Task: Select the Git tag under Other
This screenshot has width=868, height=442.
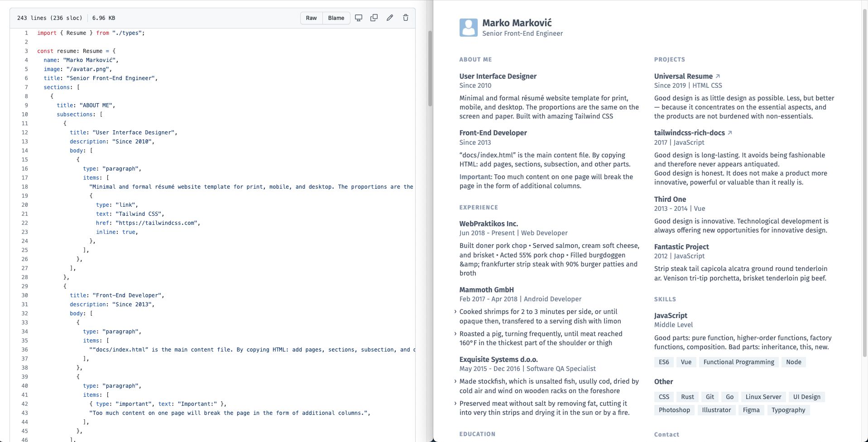Action: [x=710, y=397]
